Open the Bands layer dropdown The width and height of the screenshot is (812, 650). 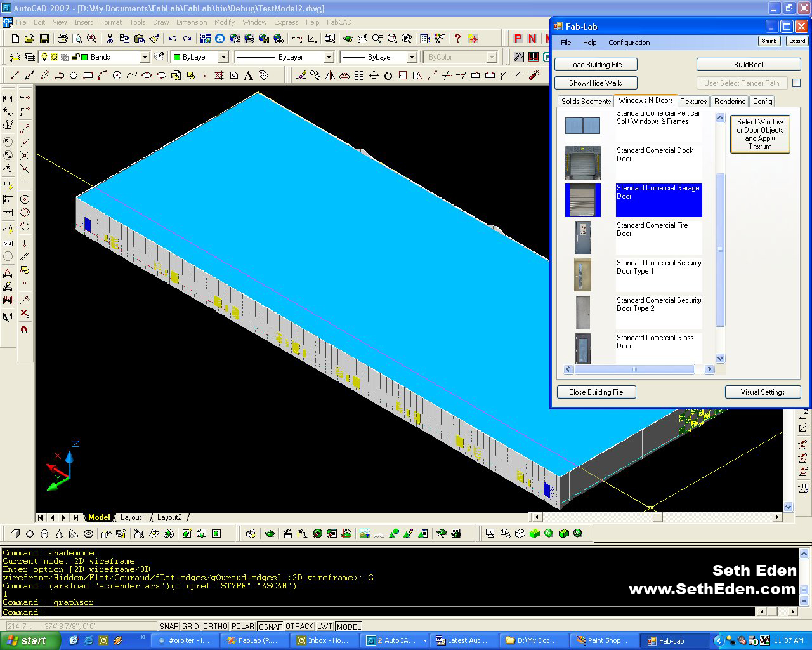pyautogui.click(x=145, y=57)
